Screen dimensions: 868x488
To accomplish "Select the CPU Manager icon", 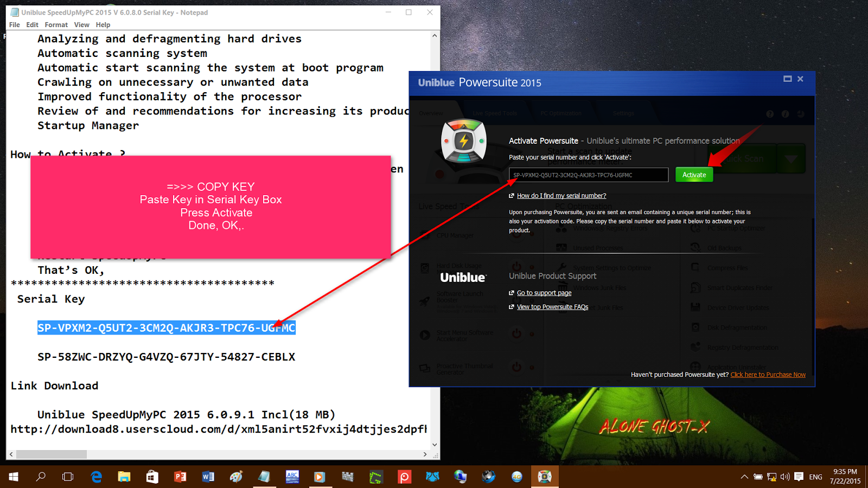I will (x=425, y=235).
